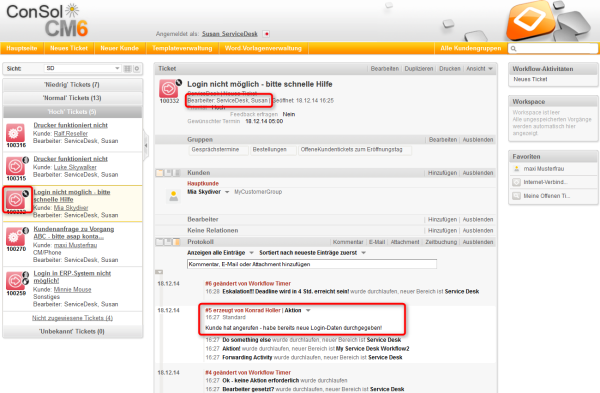This screenshot has width=600, height=393.
Task: Click Kommentar in Protokoll header
Action: tap(348, 242)
